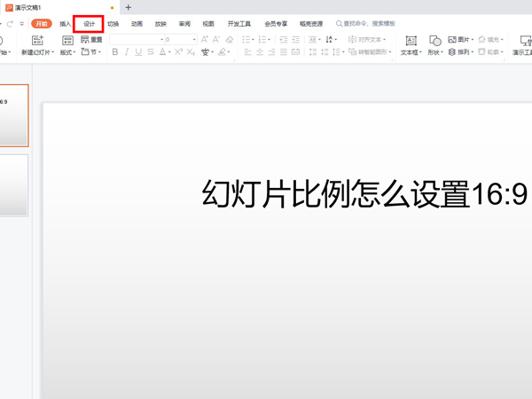Click the search commands field 查找命令

pyautogui.click(x=368, y=24)
